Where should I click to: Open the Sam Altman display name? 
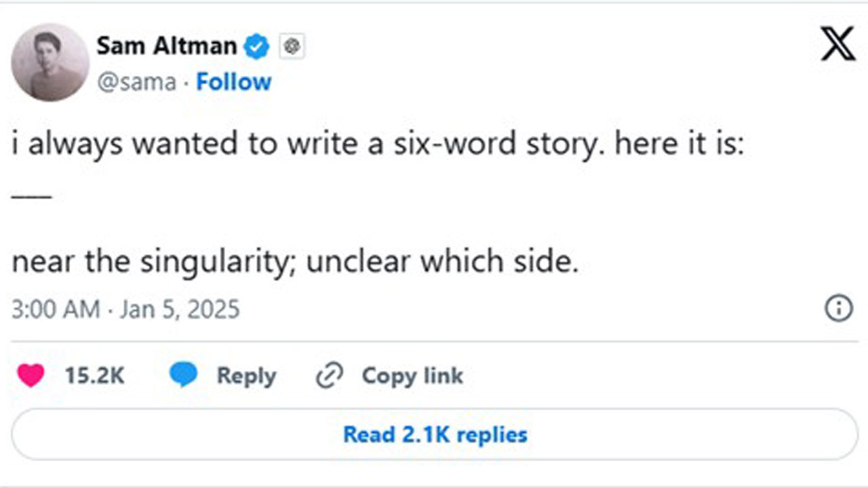[167, 46]
